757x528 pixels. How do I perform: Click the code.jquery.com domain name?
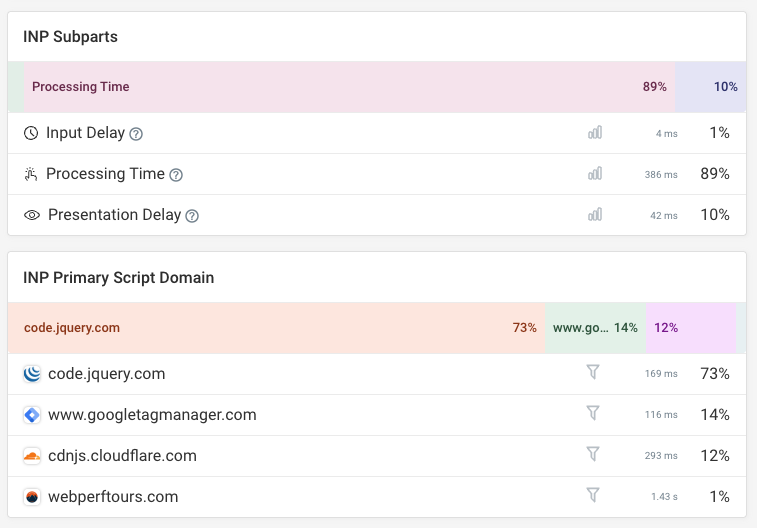pyautogui.click(x=106, y=374)
